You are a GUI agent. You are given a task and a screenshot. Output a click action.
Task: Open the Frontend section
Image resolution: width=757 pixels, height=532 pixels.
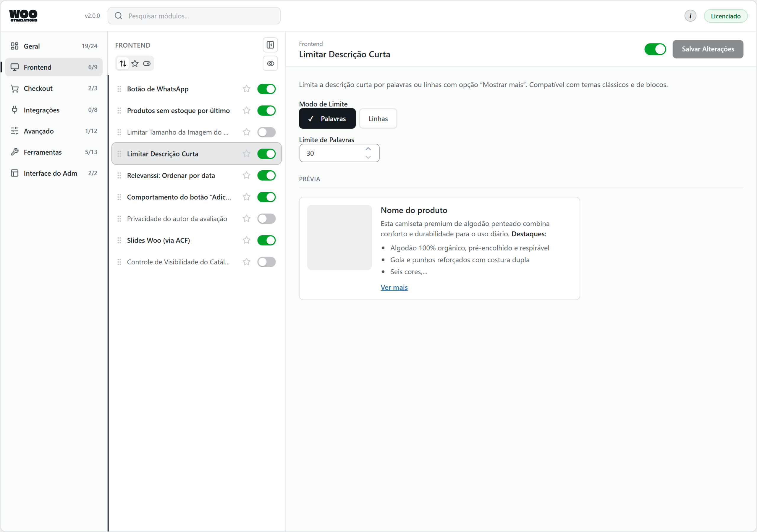[54, 67]
